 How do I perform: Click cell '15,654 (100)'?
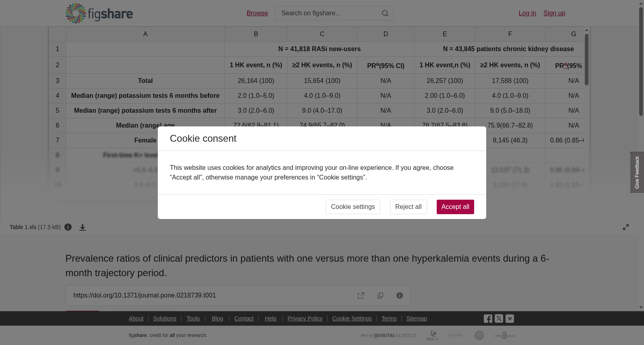(322, 81)
